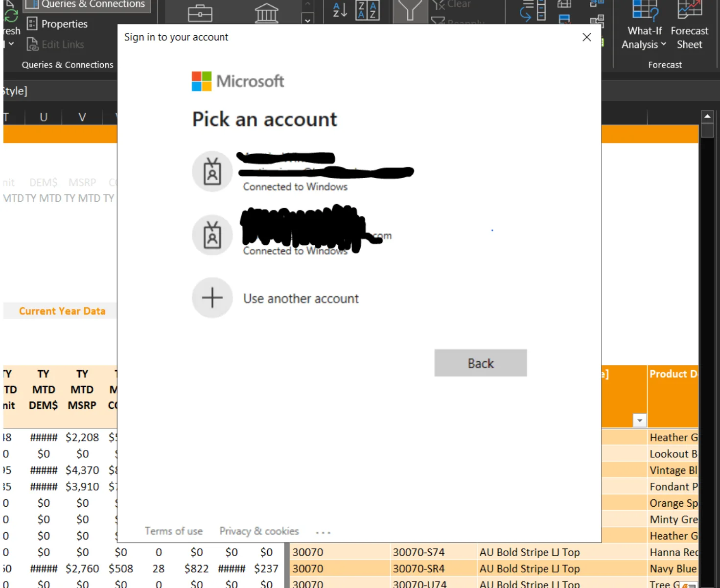Select Hanna Red product cell

click(x=673, y=552)
